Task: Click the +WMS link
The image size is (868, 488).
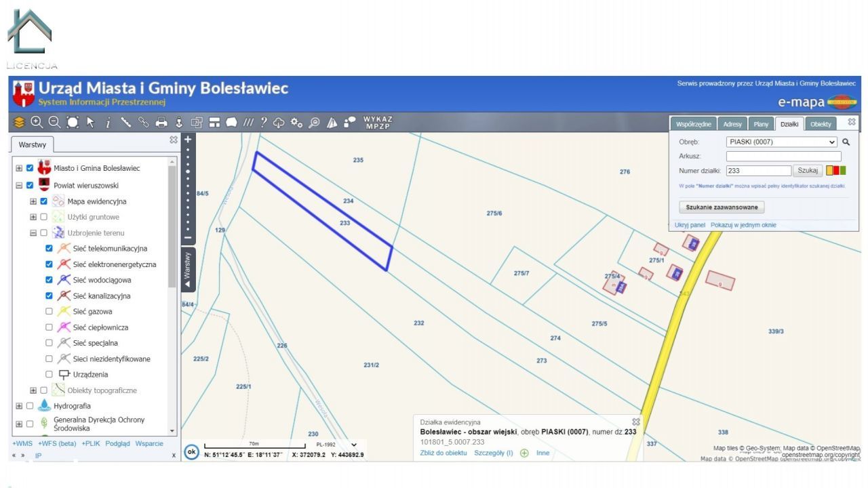Action: 22,444
